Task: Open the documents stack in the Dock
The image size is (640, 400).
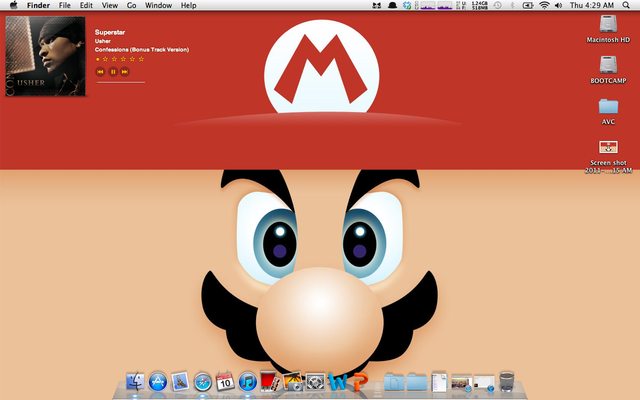Action: [439, 382]
